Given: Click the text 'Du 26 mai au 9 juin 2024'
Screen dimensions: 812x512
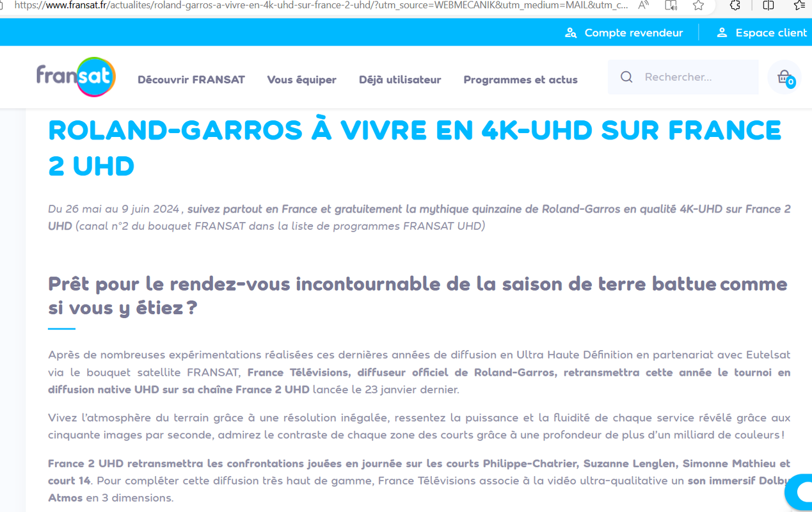Looking at the screenshot, I should (x=114, y=209).
